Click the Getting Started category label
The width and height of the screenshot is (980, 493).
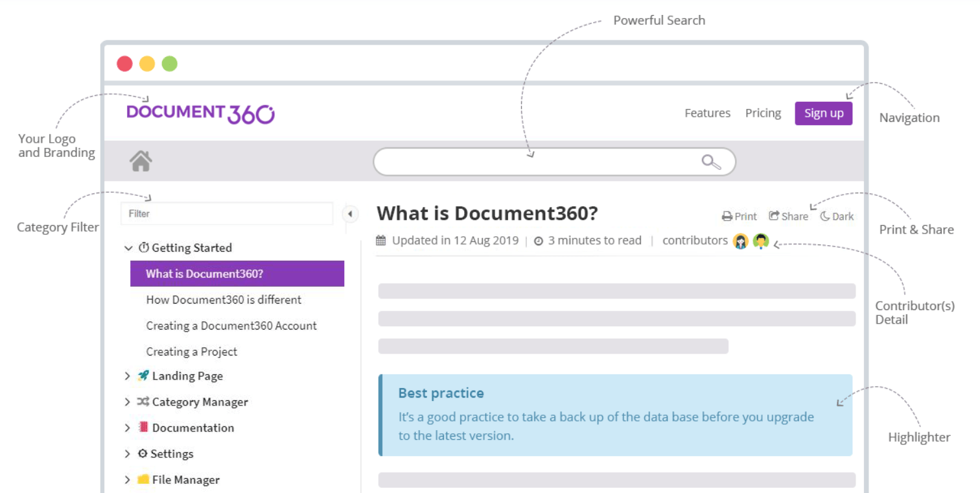(x=192, y=248)
